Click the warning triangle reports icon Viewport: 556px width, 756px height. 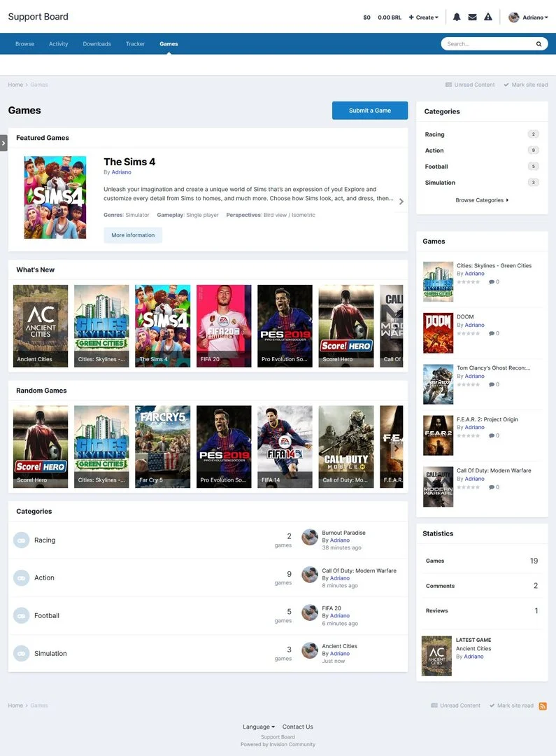pos(488,17)
